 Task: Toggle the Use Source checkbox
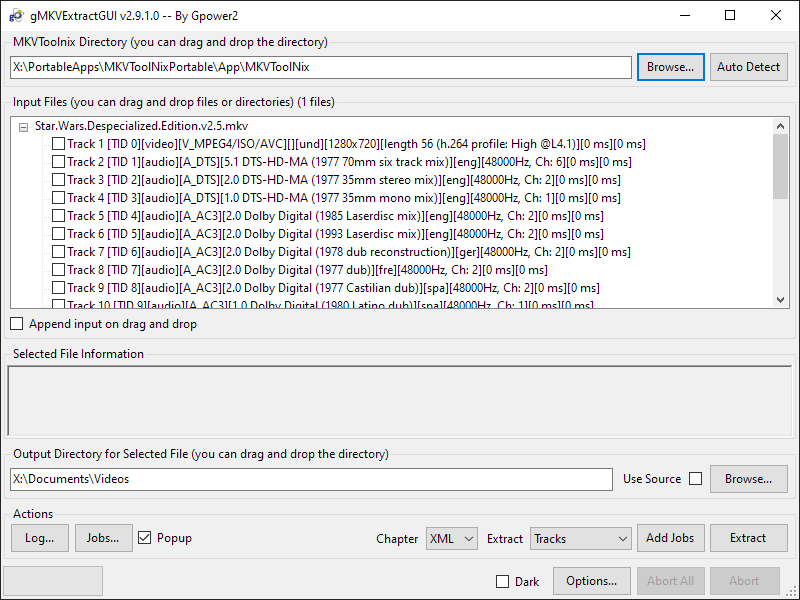point(695,479)
